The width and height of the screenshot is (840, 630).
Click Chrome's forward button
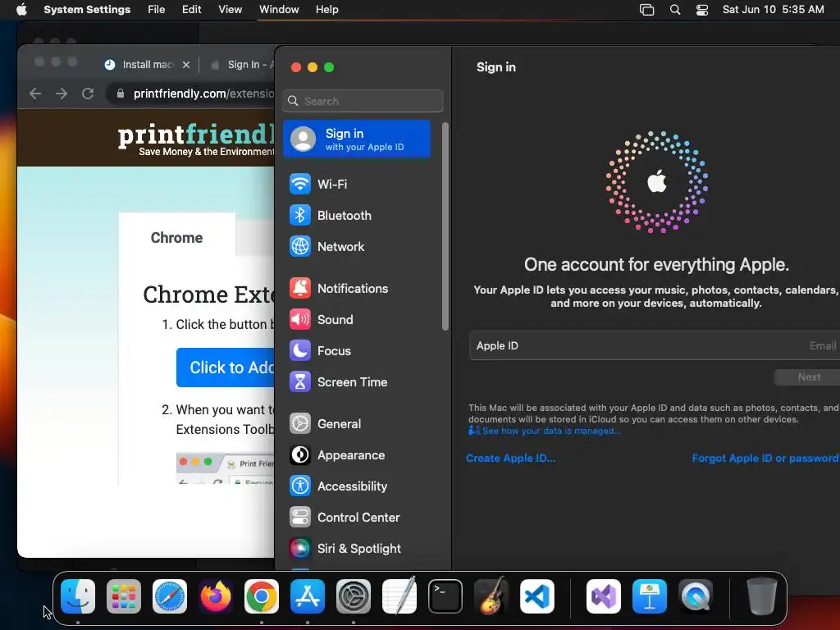62,94
